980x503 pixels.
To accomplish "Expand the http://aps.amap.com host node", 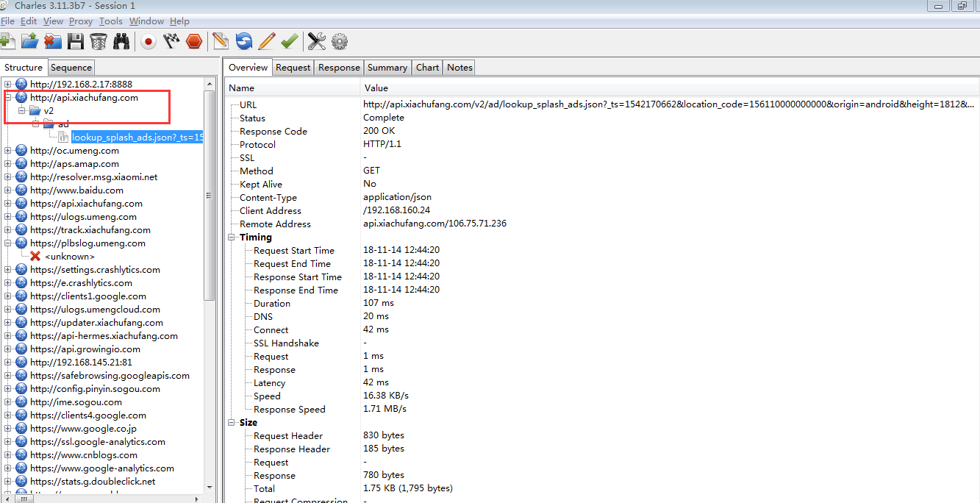I will point(8,164).
